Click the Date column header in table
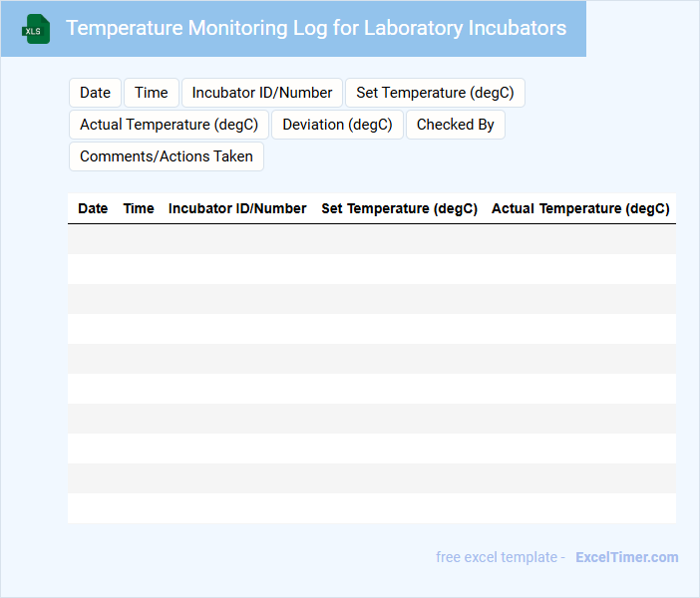 point(93,208)
